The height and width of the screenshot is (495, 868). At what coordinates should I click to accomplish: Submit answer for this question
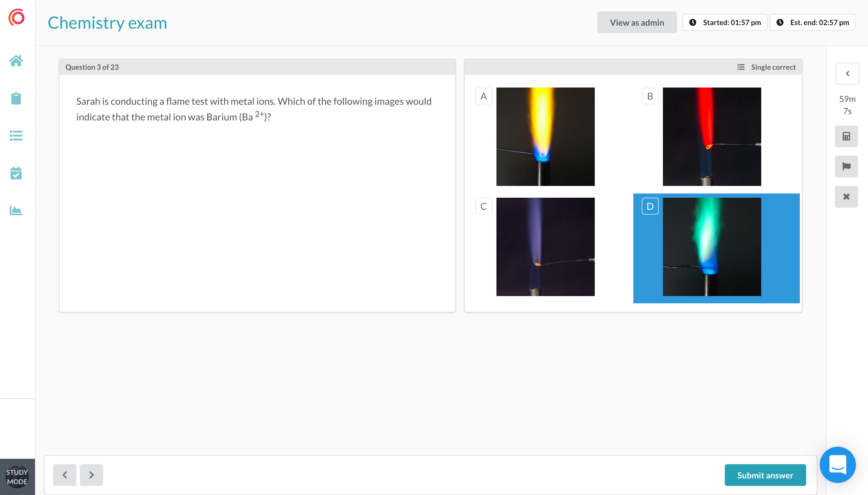point(765,475)
